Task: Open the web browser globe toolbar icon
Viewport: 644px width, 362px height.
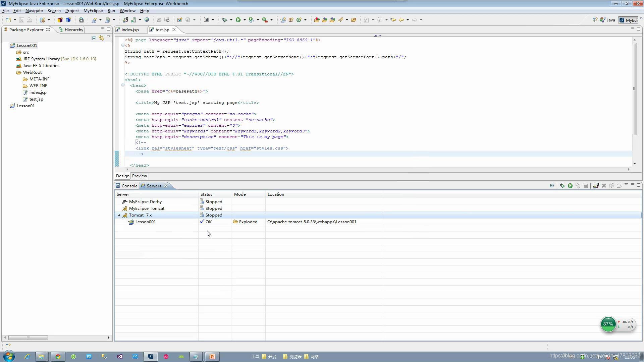Action: [x=147, y=20]
